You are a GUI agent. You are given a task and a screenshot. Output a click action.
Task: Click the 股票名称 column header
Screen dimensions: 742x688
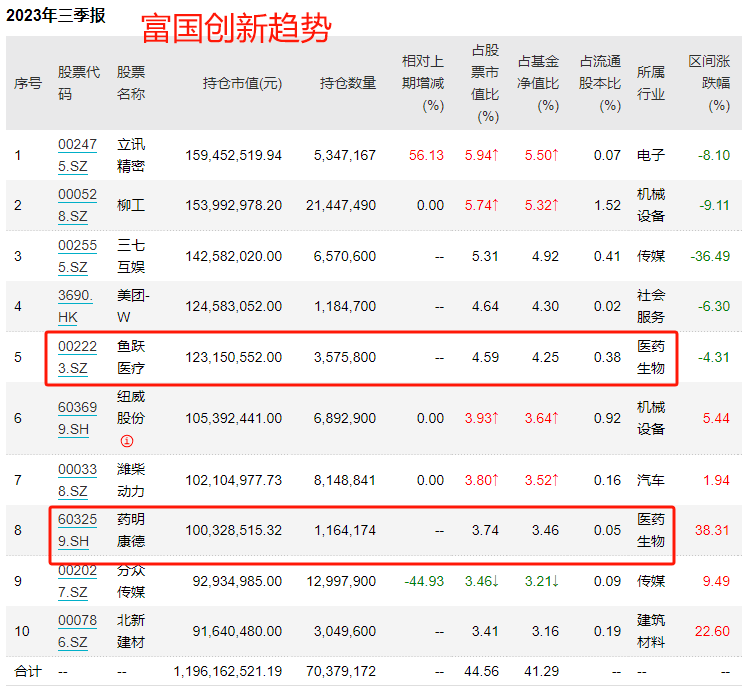[x=131, y=83]
